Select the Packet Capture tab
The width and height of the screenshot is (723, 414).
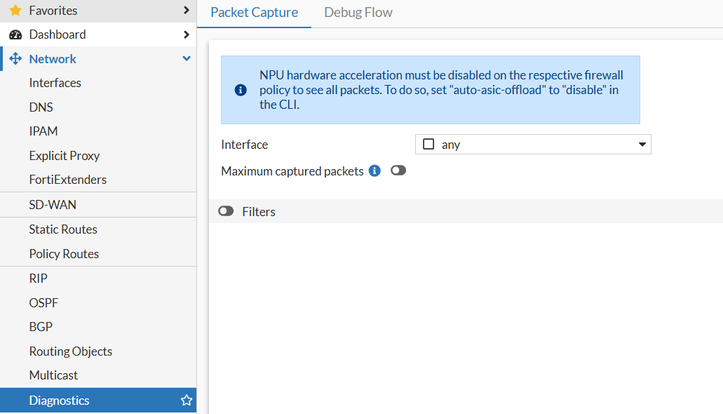[254, 13]
